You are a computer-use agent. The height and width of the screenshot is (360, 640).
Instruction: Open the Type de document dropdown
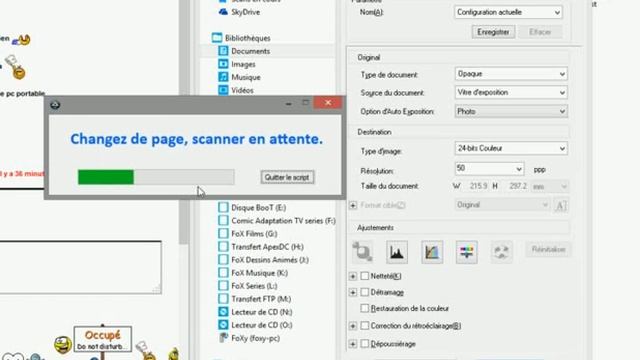511,74
